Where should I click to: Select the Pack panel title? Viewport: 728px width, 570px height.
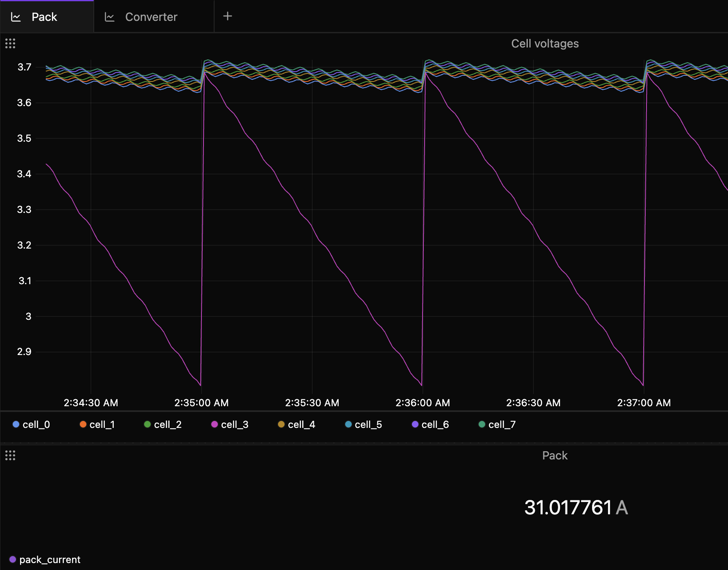click(555, 456)
